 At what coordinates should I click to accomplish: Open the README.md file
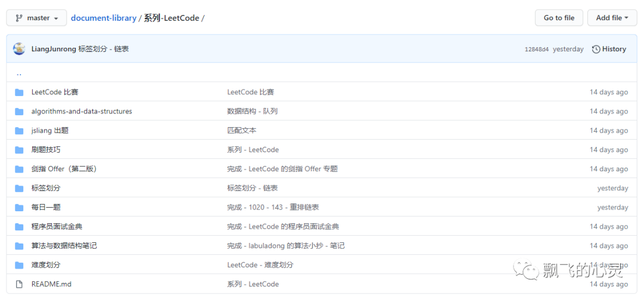tap(51, 284)
